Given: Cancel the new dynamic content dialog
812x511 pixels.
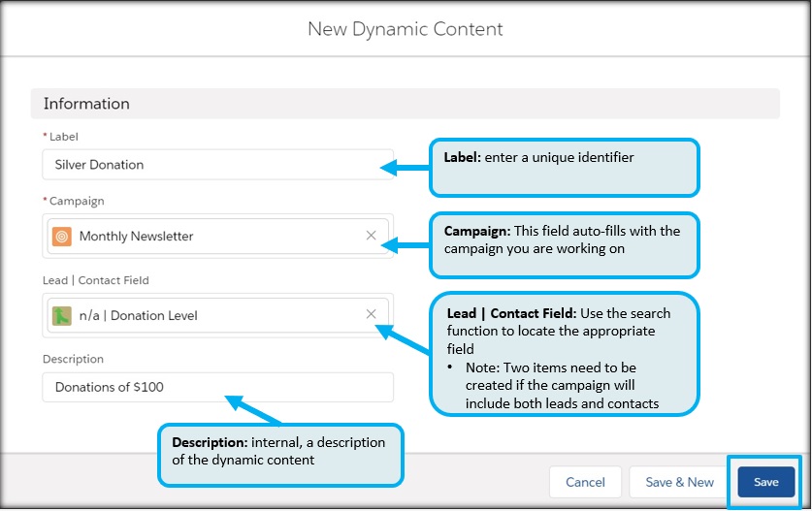Looking at the screenshot, I should pyautogui.click(x=585, y=482).
